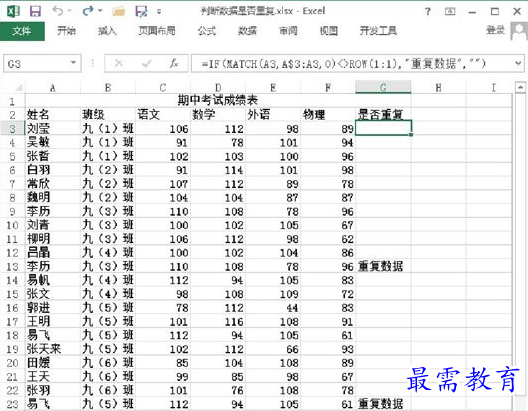Open the Help question mark
Viewport: 528px width, 411px height.
[x=428, y=12]
